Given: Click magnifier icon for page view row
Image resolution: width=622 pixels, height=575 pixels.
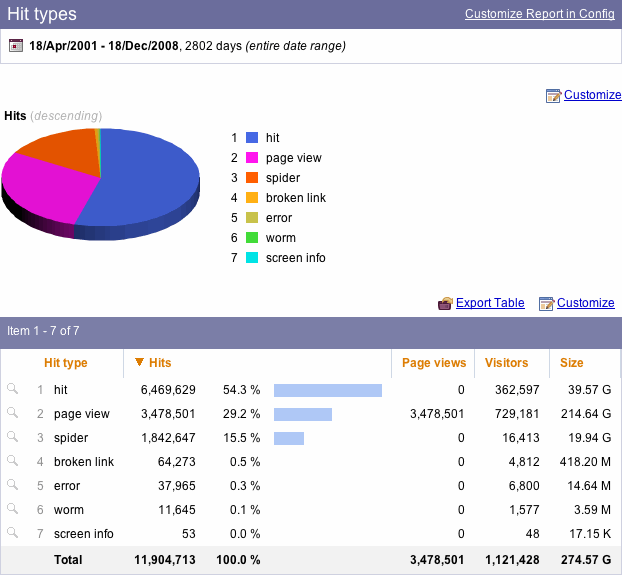Looking at the screenshot, I should point(12,413).
